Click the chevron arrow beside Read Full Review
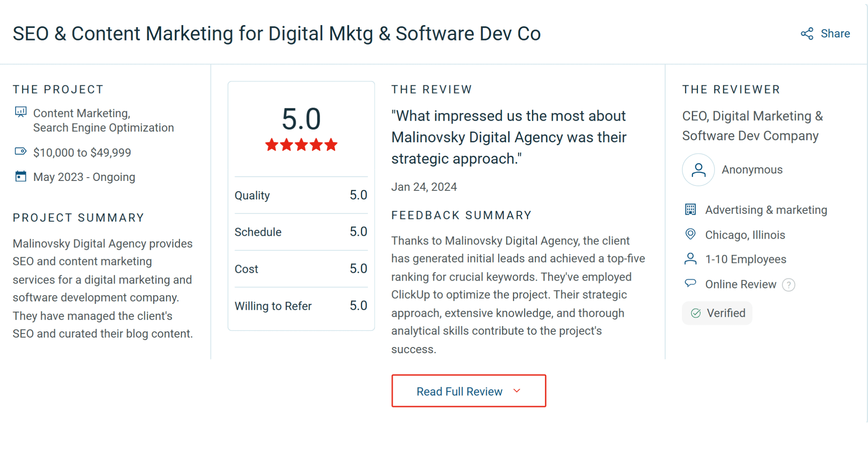Viewport: 868px width, 455px height. coord(517,391)
